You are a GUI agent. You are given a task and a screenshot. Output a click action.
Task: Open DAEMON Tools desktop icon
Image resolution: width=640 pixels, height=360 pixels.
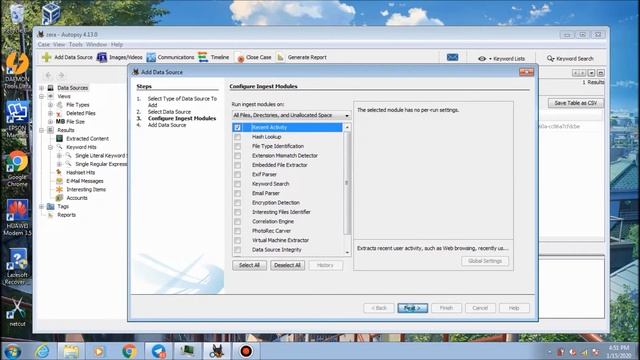tap(17, 70)
